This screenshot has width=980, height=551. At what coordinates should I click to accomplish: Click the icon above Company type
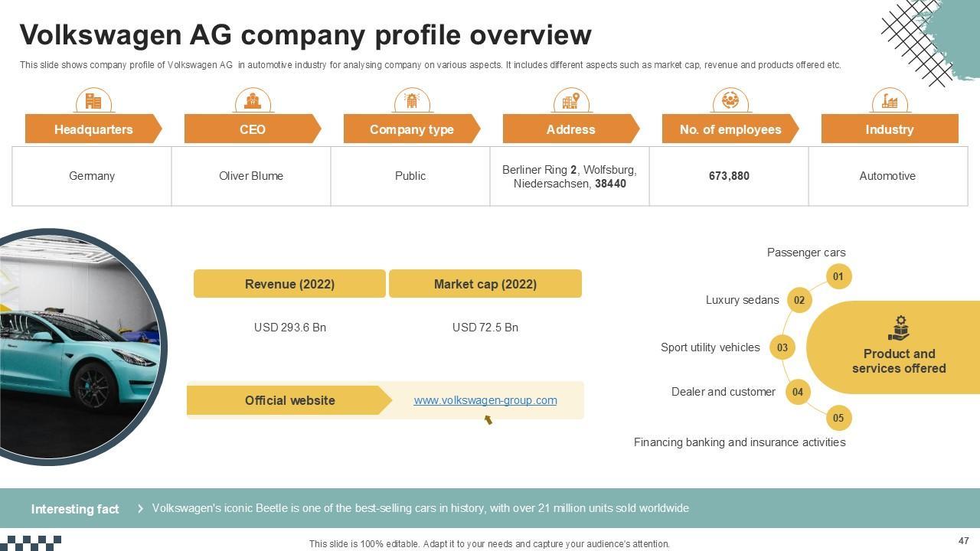click(x=412, y=100)
